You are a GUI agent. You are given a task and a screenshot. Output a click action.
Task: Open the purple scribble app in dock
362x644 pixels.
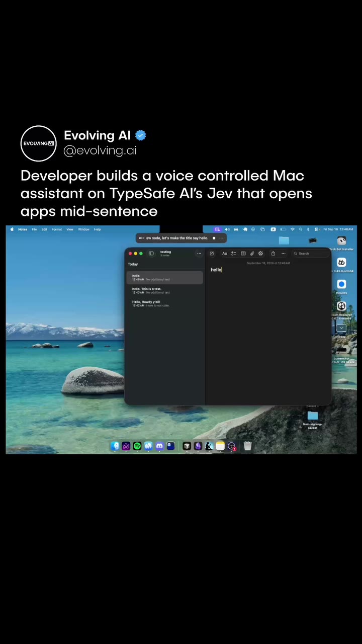[126, 446]
